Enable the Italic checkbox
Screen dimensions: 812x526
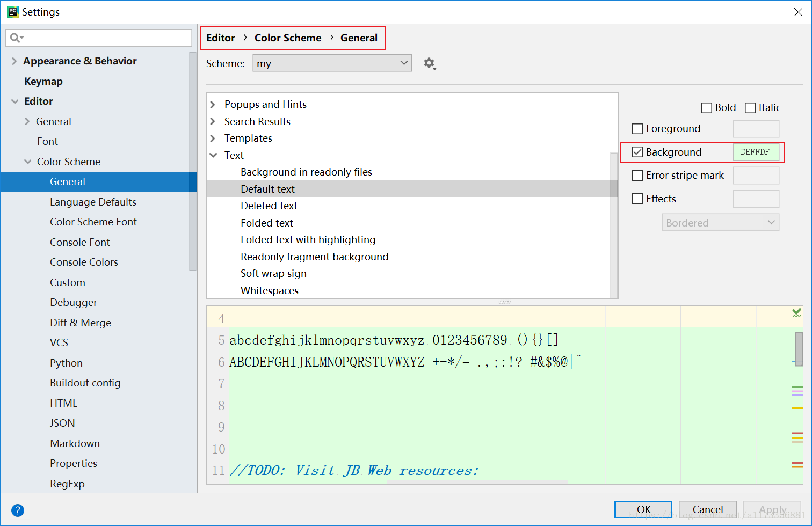[750, 108]
